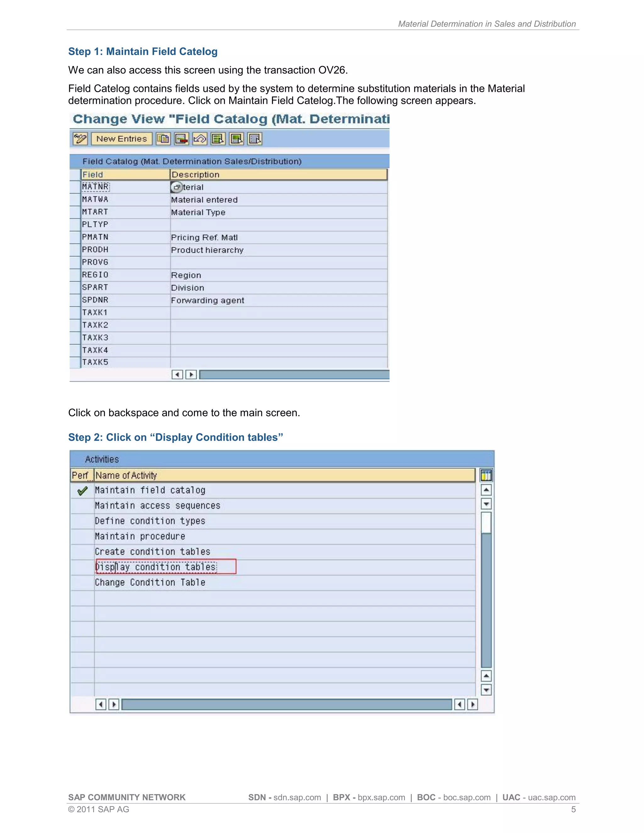Screen dimensions: 644x833
Task: Click the Display/Change toggle pencil icon
Action: point(80,139)
